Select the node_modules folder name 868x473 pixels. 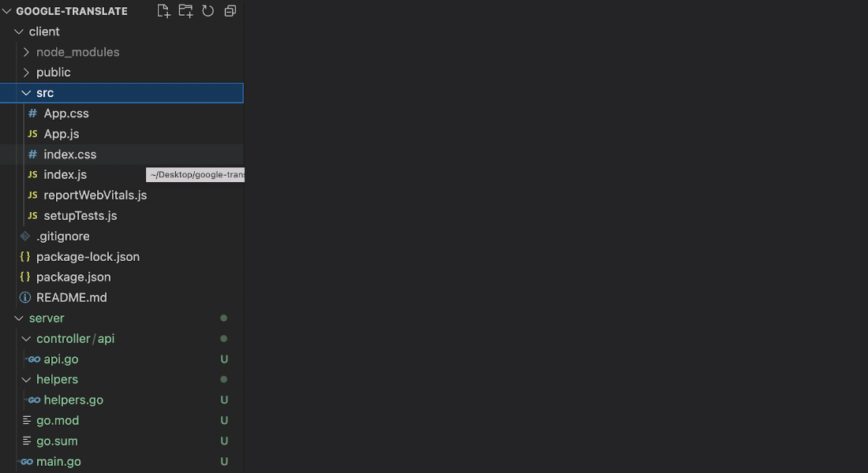[x=77, y=52]
